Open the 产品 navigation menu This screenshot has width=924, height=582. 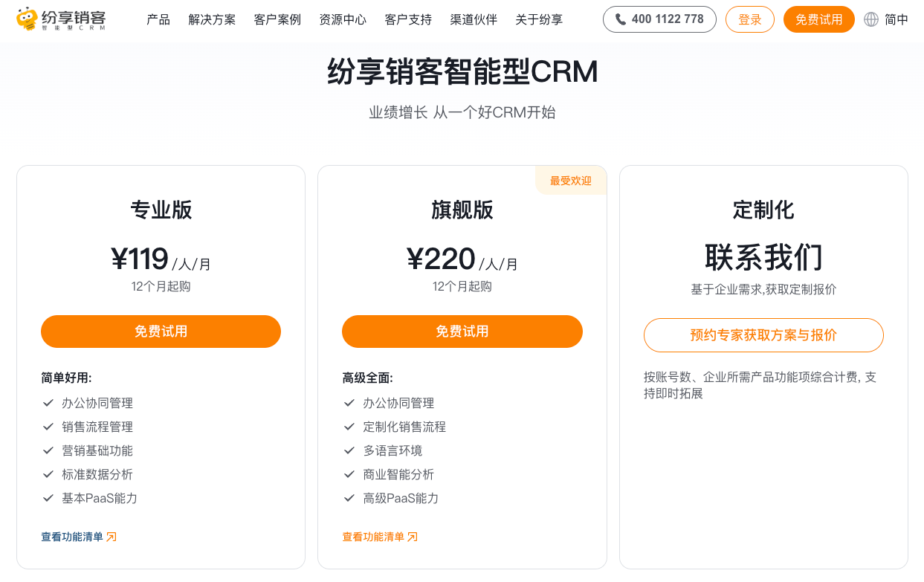click(x=158, y=19)
